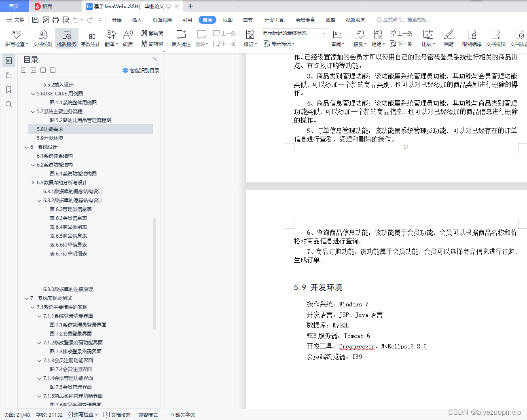Open 显示标记 dropdown
This screenshot has width=527, height=420.
[x=279, y=44]
